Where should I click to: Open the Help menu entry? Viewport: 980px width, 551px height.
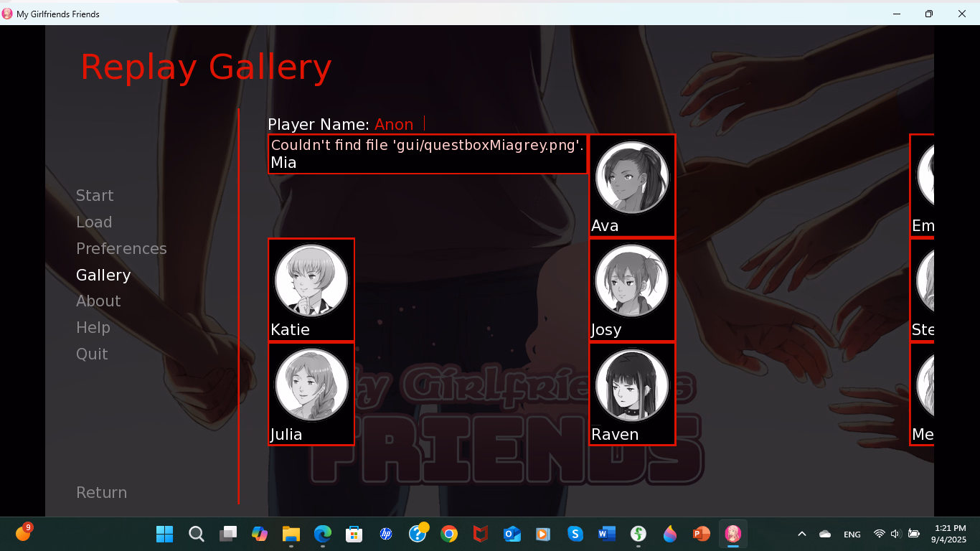93,328
